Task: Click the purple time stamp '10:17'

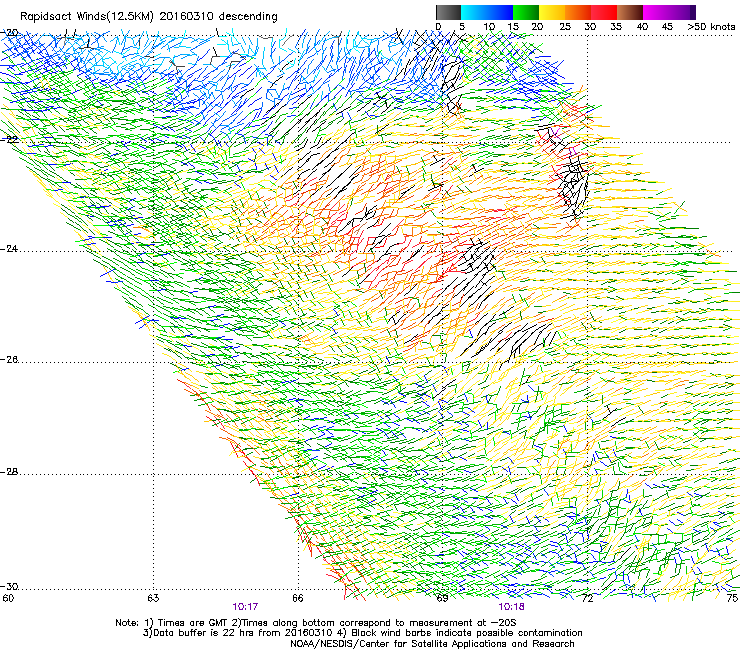Action: point(245,607)
